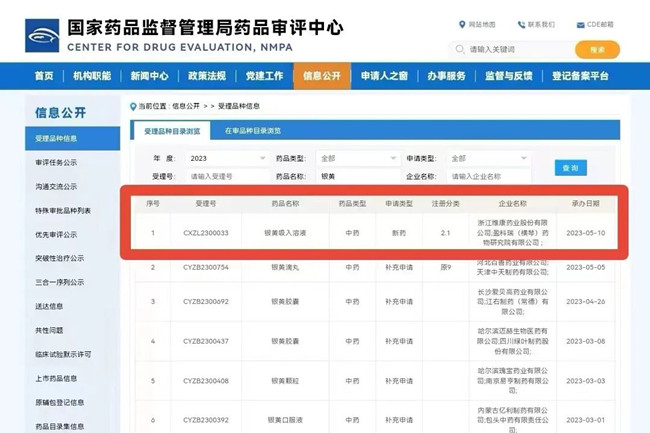Expand the 申请类型 dropdown
This screenshot has width=650, height=433.
[x=487, y=158]
